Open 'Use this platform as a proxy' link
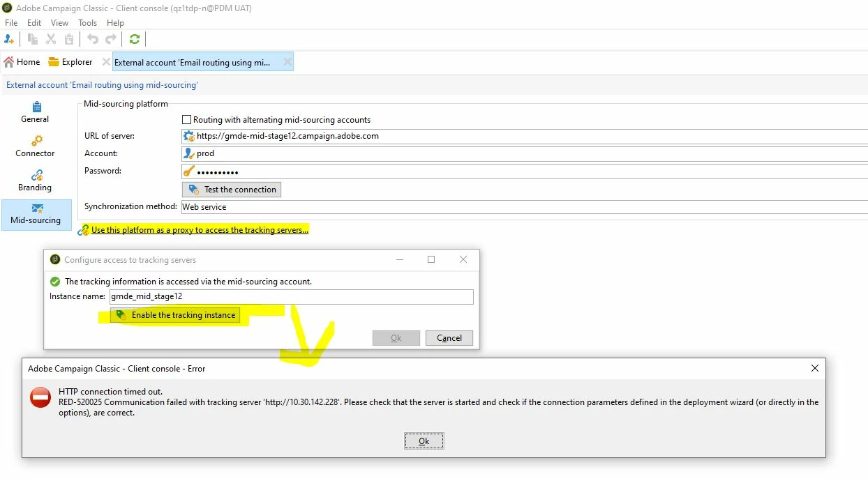Image resolution: width=868 pixels, height=481 pixels. click(x=200, y=230)
